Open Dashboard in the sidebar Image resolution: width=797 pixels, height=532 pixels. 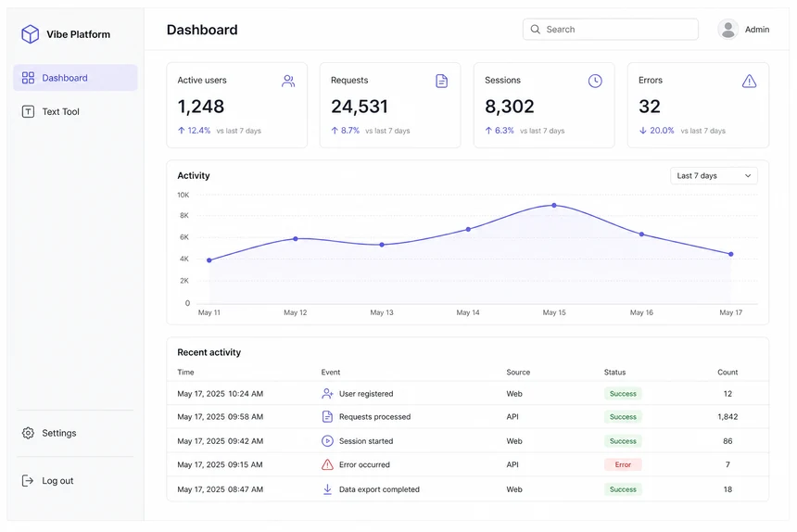75,78
